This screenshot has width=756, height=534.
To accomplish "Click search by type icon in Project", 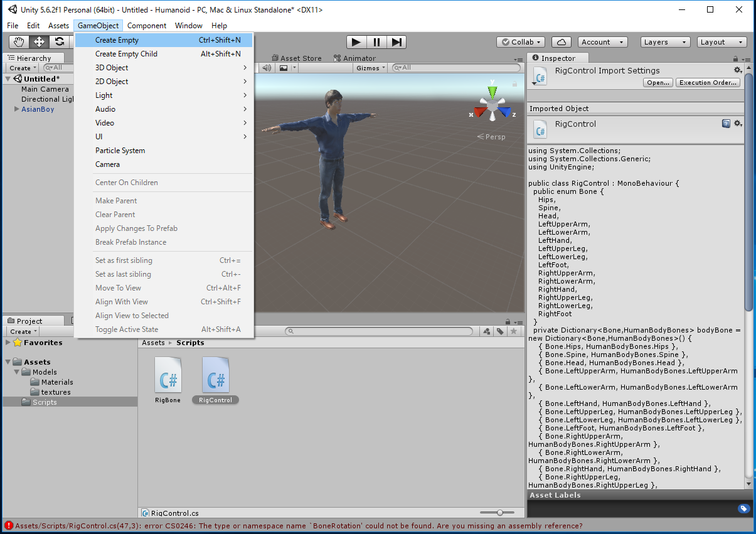I will point(487,331).
